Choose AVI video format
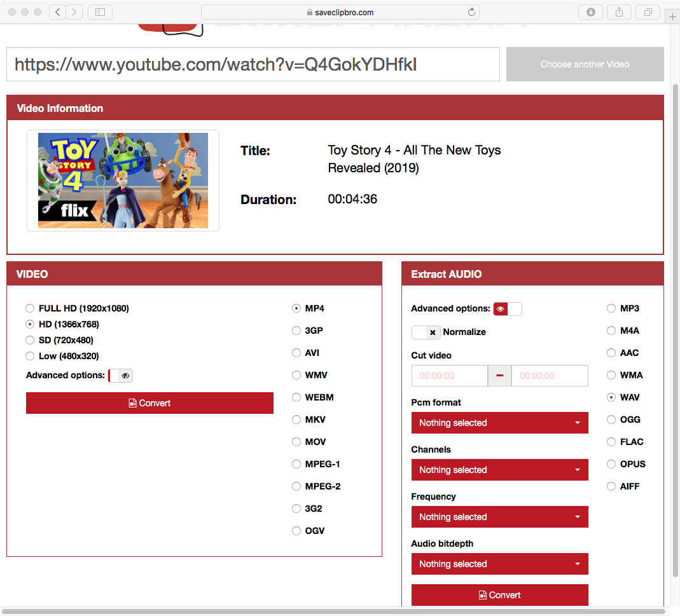Image resolution: width=680 pixels, height=616 pixels. (296, 353)
